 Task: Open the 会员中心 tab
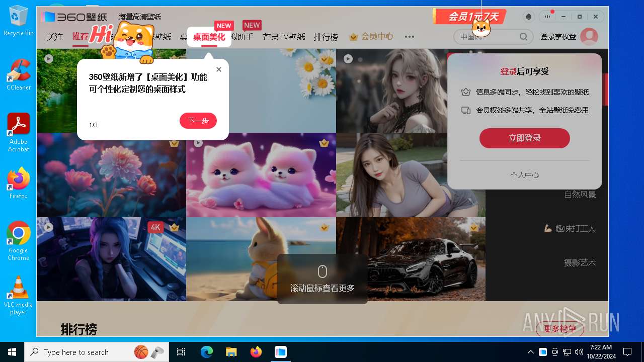(x=371, y=37)
